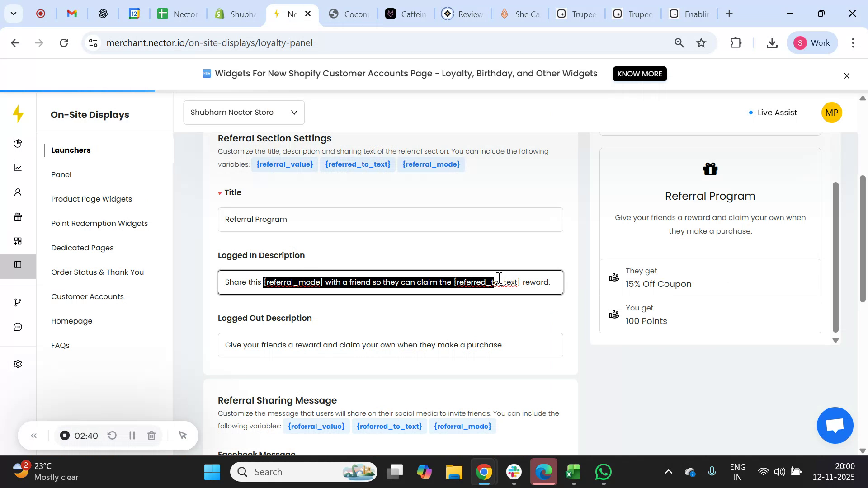The width and height of the screenshot is (868, 488).
Task: Expand the browser extensions puzzle menu
Action: (736, 42)
